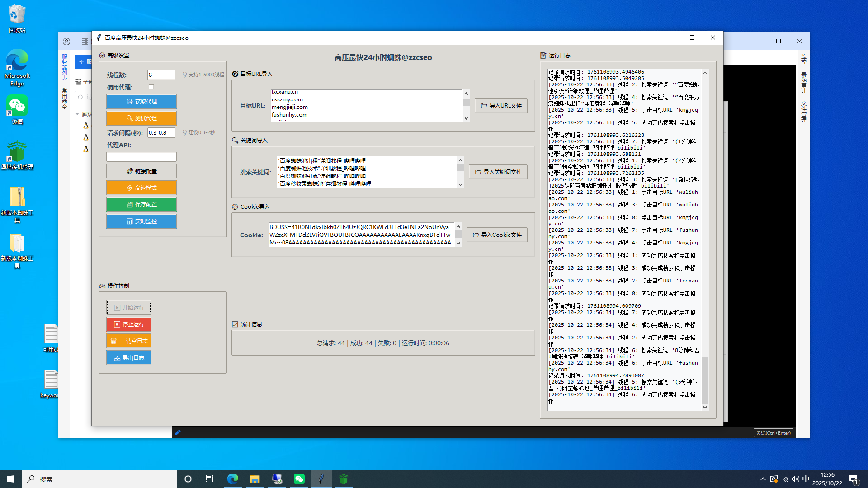Import URL file via 导入URL文件
This screenshot has height=488, width=868.
click(501, 106)
